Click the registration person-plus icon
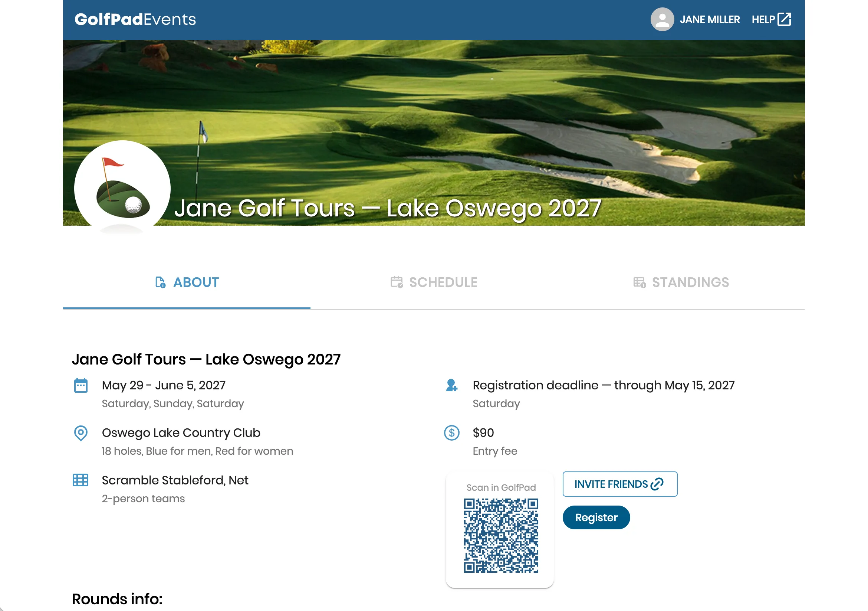Screen dimensions: 868x611 pyautogui.click(x=451, y=386)
